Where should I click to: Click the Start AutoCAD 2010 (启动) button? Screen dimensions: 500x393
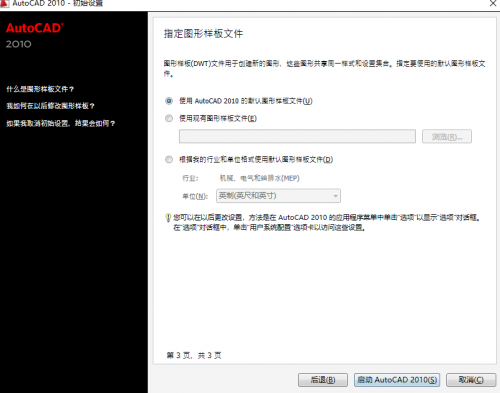point(397,380)
